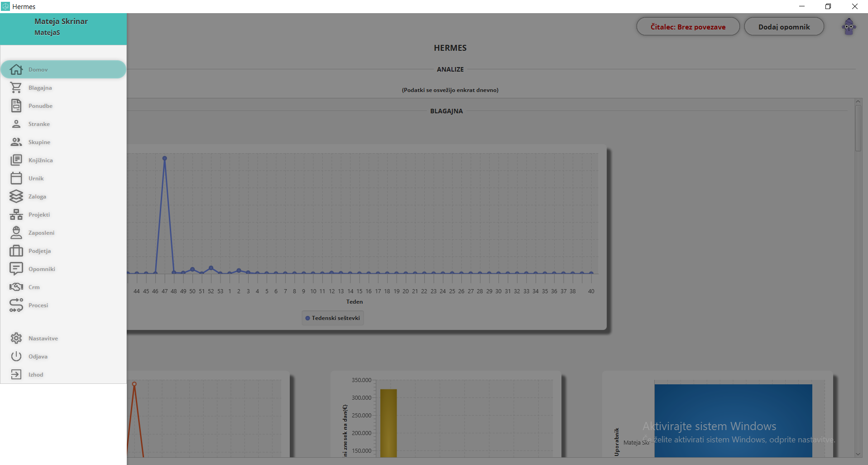
Task: Open Crm menu label
Action: [34, 287]
